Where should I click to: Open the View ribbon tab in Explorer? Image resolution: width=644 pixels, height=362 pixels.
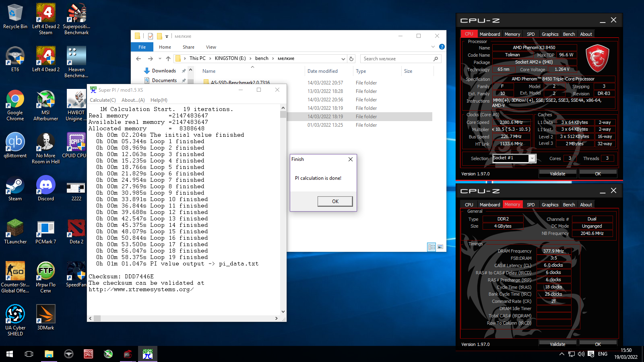(x=211, y=47)
